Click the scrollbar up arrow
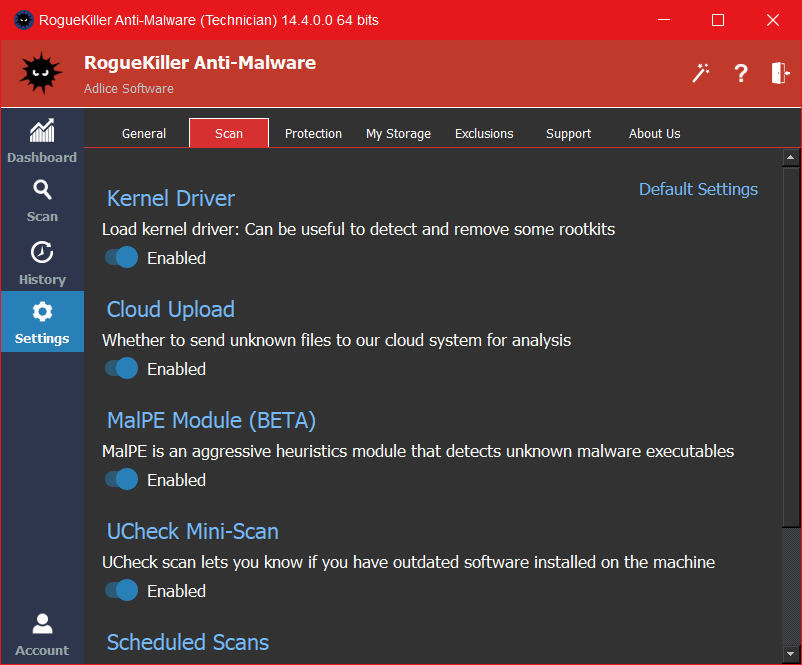Image resolution: width=802 pixels, height=665 pixels. tap(791, 158)
